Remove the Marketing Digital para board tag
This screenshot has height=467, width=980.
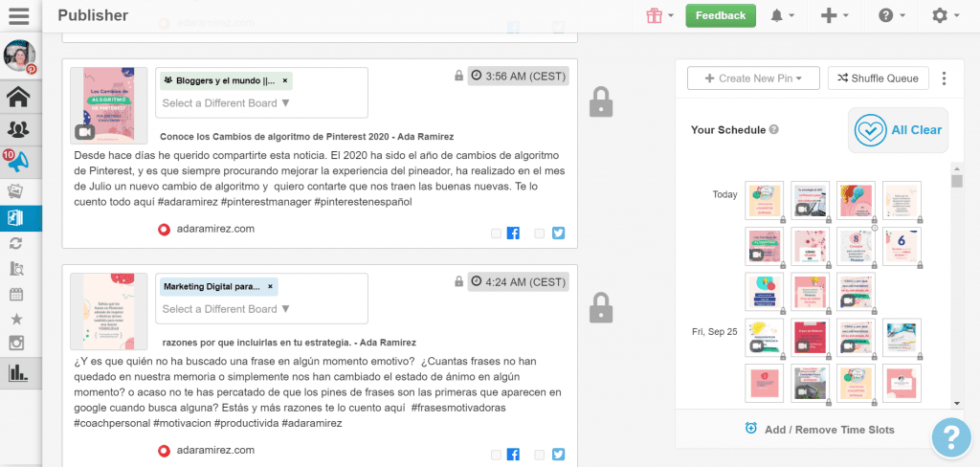point(270,287)
